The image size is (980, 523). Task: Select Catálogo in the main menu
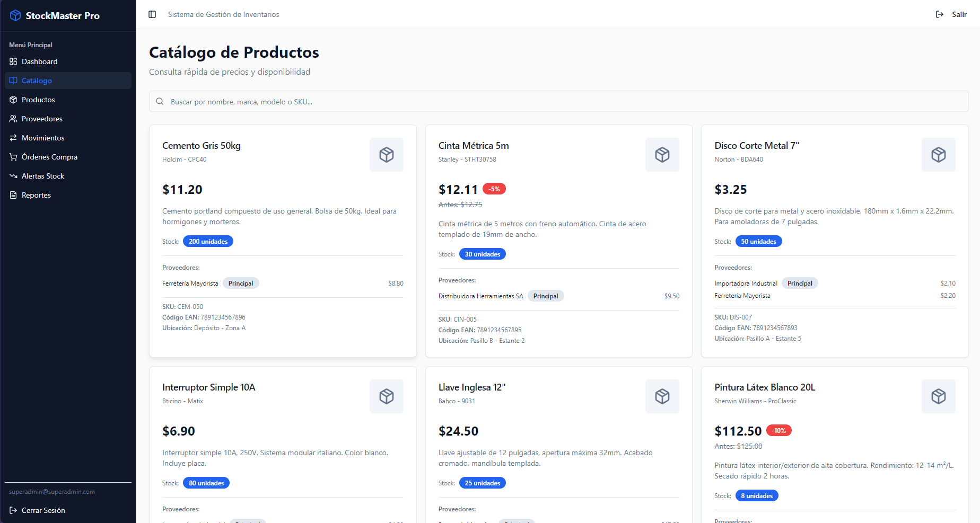[x=37, y=81]
